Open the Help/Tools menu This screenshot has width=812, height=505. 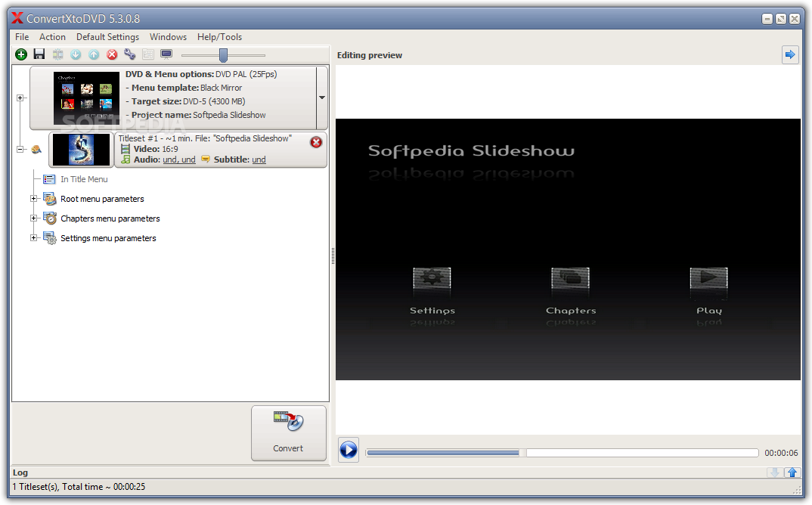(x=219, y=37)
